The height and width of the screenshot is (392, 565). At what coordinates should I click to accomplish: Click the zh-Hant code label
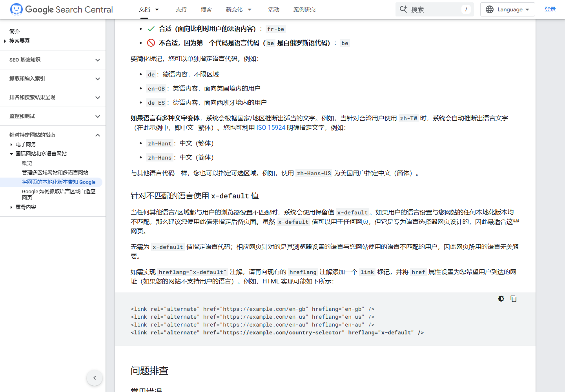click(x=160, y=144)
